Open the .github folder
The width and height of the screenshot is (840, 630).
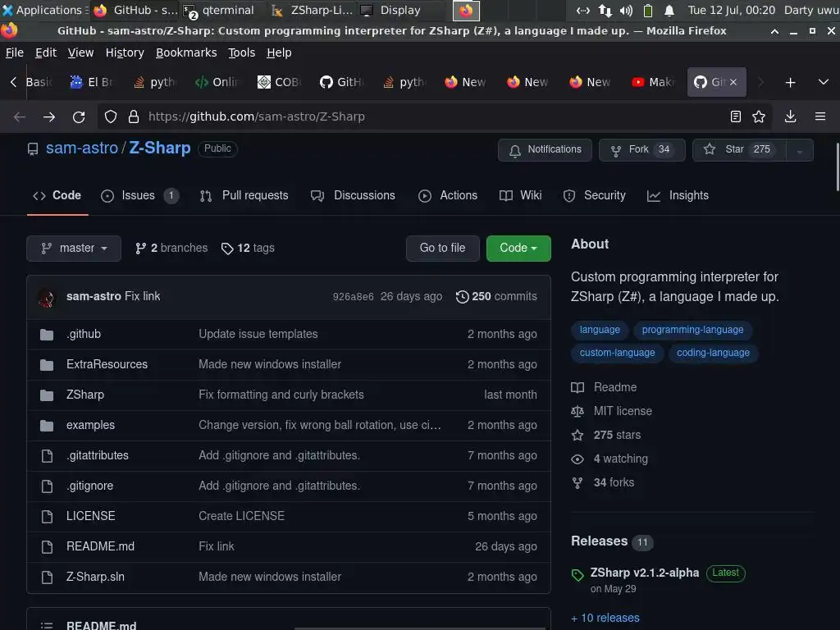coord(84,335)
